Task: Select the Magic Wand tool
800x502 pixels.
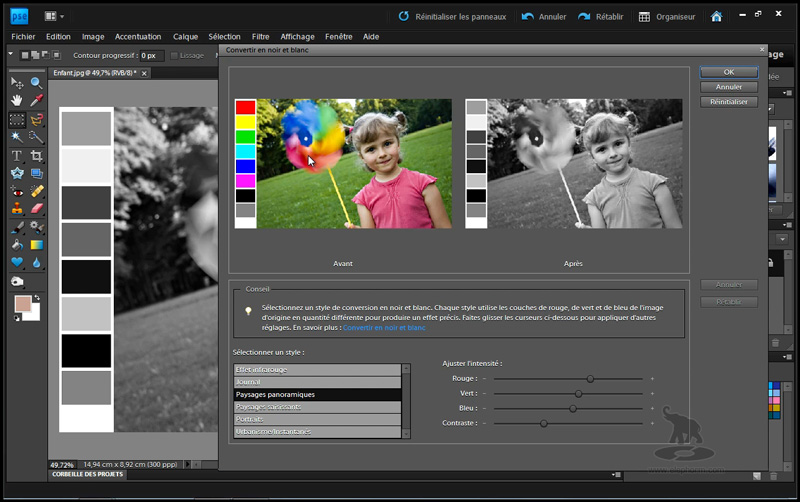Action: (x=17, y=137)
